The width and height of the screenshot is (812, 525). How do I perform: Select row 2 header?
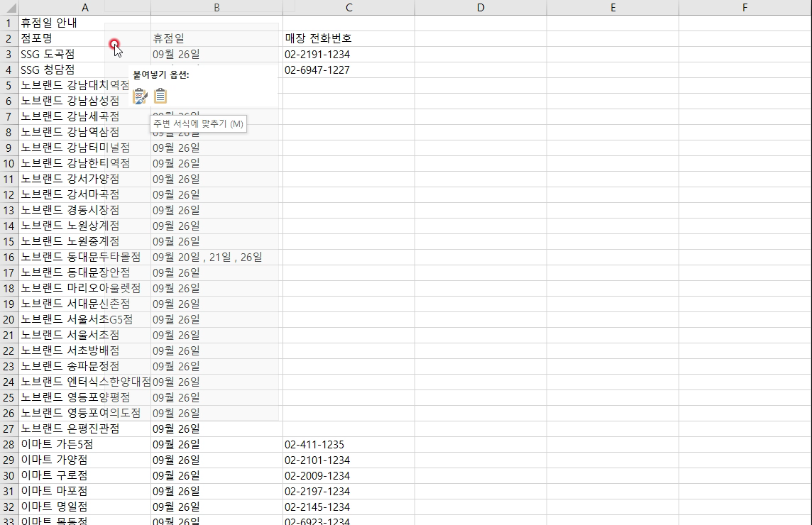(9, 39)
